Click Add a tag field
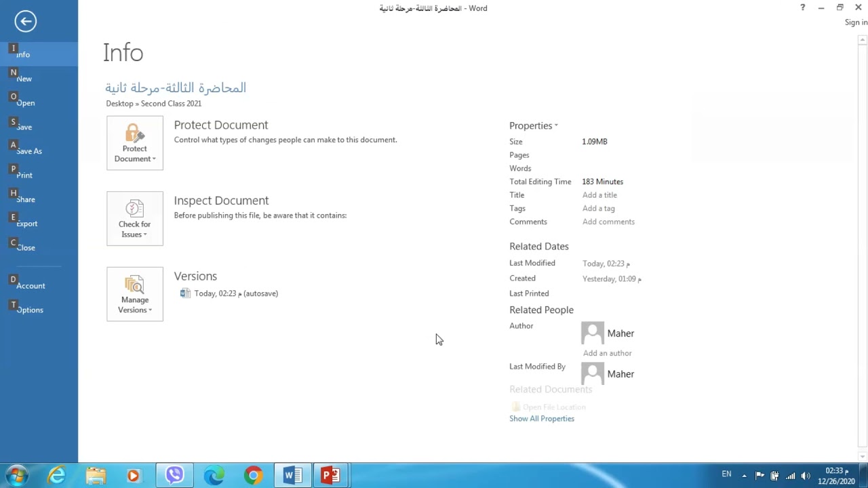Viewport: 868px width, 488px height. pyautogui.click(x=598, y=208)
